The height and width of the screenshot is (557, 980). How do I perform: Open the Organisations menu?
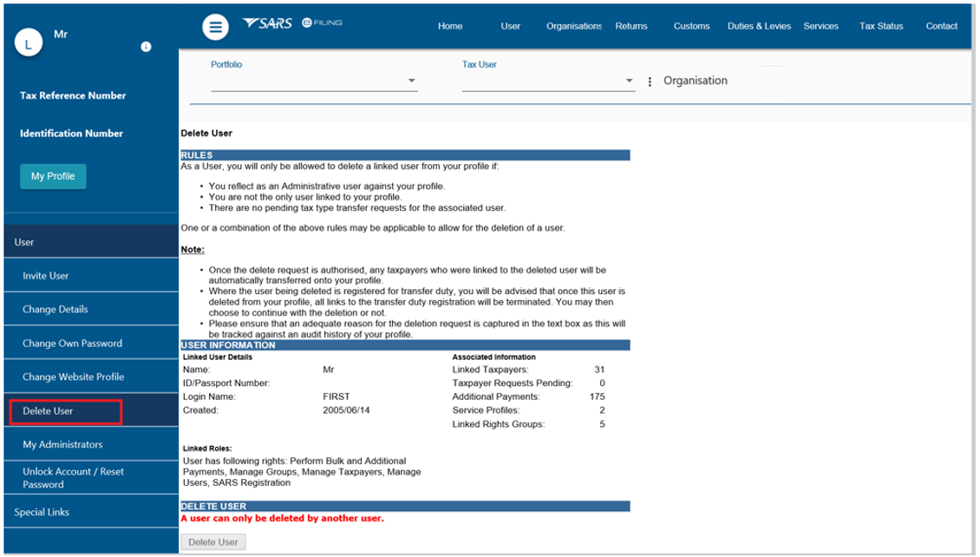coord(574,26)
